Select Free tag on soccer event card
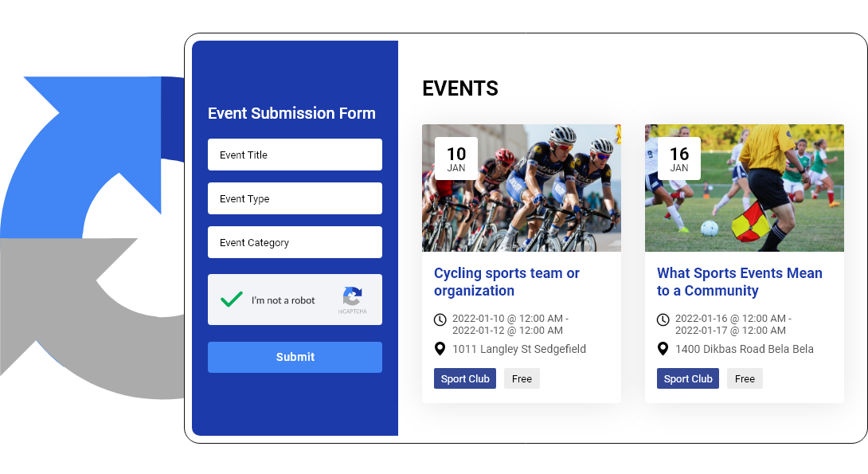The image size is (868, 474). pos(745,378)
